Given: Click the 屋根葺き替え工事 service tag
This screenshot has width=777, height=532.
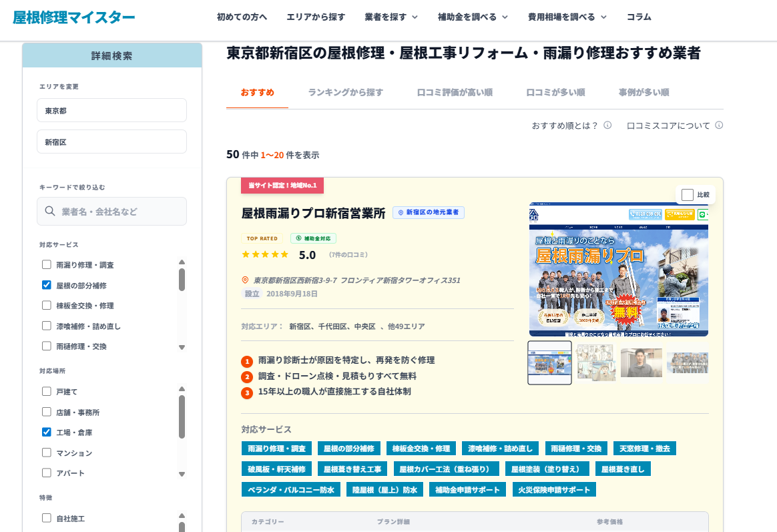Looking at the screenshot, I should (352, 469).
